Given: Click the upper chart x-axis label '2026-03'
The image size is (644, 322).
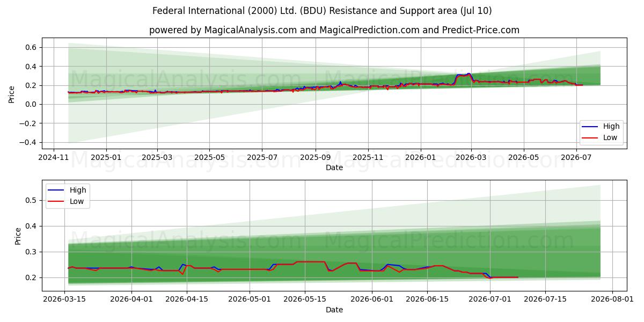Looking at the screenshot, I should tap(471, 158).
